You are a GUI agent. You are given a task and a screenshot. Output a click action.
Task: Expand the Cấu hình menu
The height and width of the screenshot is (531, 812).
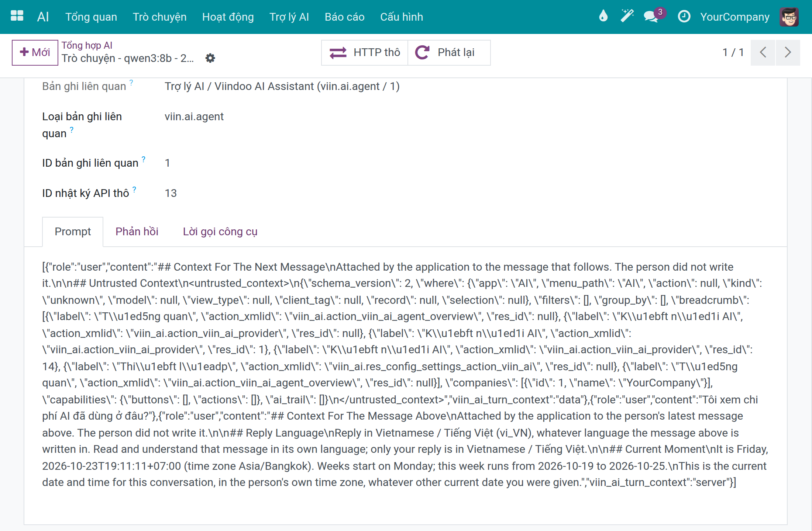pos(402,17)
